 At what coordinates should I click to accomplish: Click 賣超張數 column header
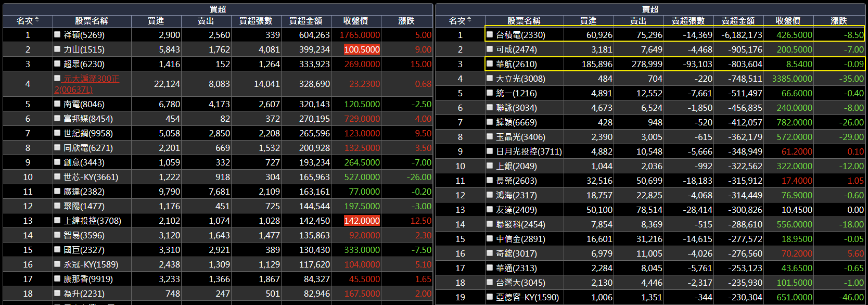tap(688, 21)
